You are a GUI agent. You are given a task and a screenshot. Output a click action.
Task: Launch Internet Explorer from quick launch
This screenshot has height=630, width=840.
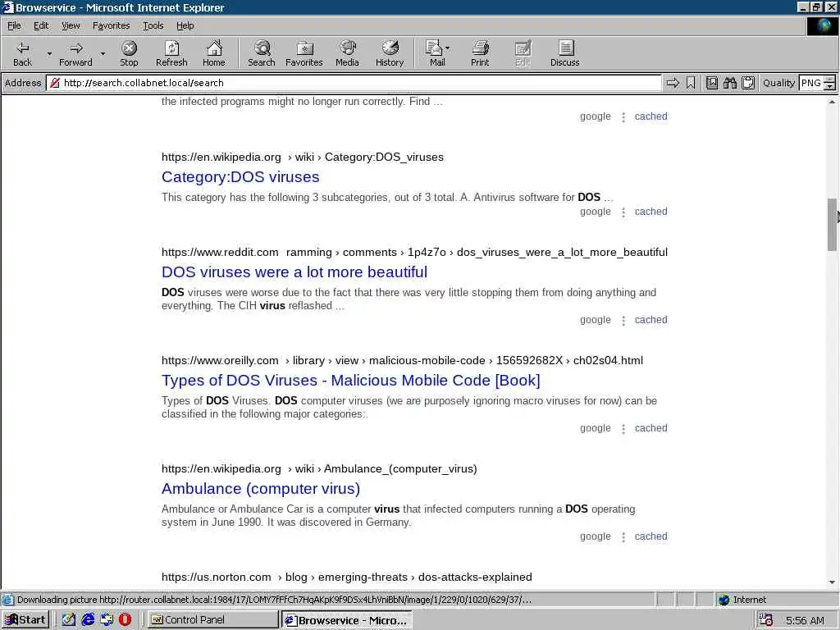click(x=88, y=619)
